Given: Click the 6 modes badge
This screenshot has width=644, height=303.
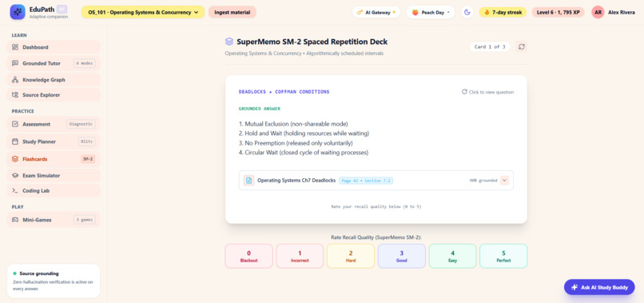Looking at the screenshot, I should click(85, 63).
